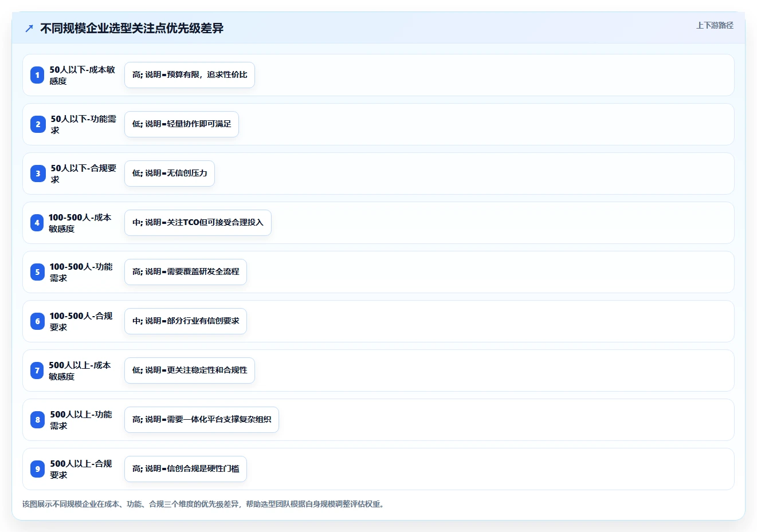Click the number 8 badge
The width and height of the screenshot is (757, 532).
click(x=37, y=420)
